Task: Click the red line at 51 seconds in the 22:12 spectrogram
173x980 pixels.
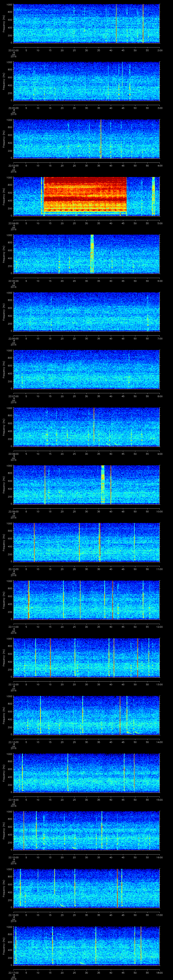Action: (138, 658)
